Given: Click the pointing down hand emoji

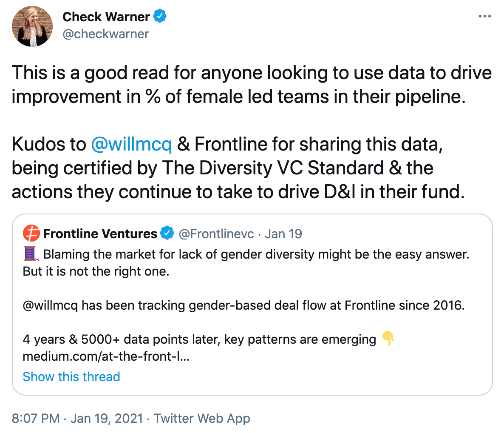Looking at the screenshot, I should pos(388,339).
